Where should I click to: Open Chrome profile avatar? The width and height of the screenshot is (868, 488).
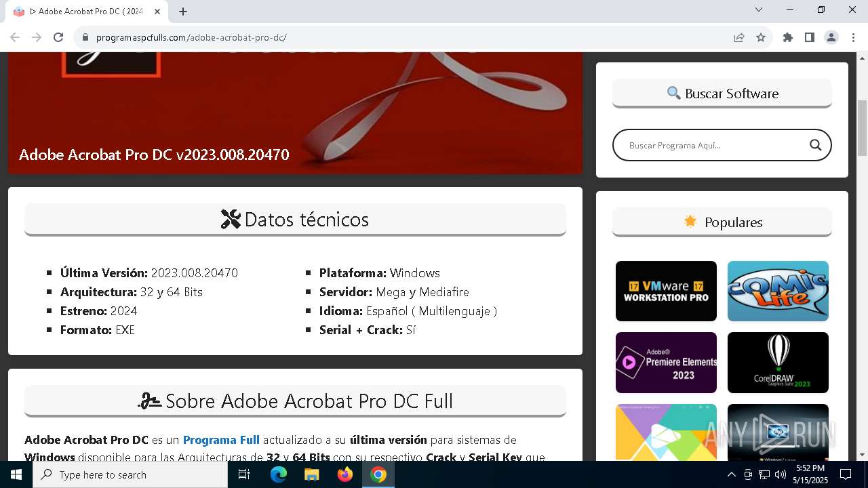click(x=831, y=37)
